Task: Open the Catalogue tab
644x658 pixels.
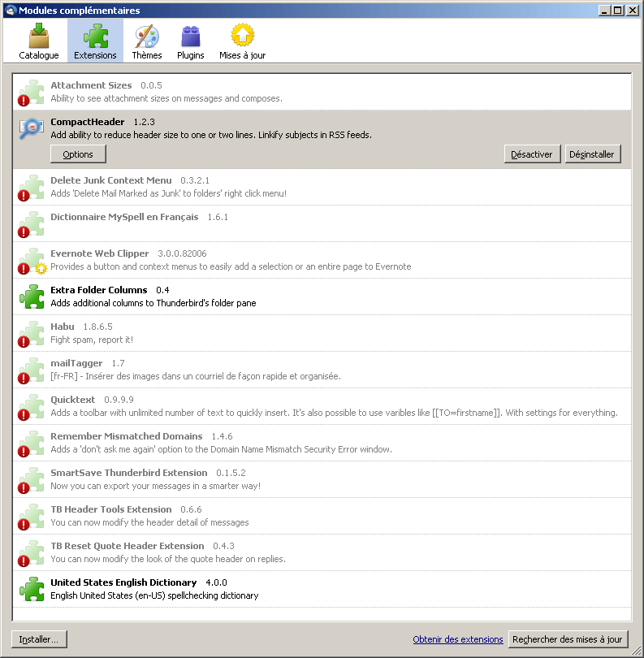Action: point(39,41)
